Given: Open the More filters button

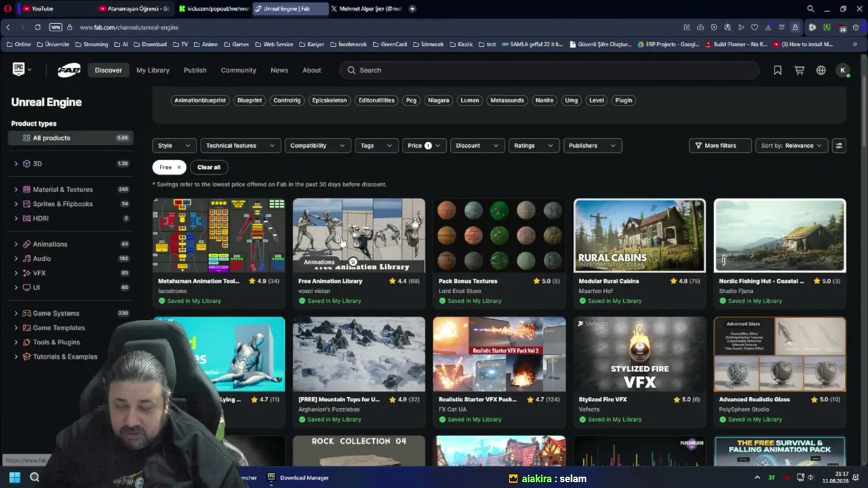Looking at the screenshot, I should tap(720, 146).
